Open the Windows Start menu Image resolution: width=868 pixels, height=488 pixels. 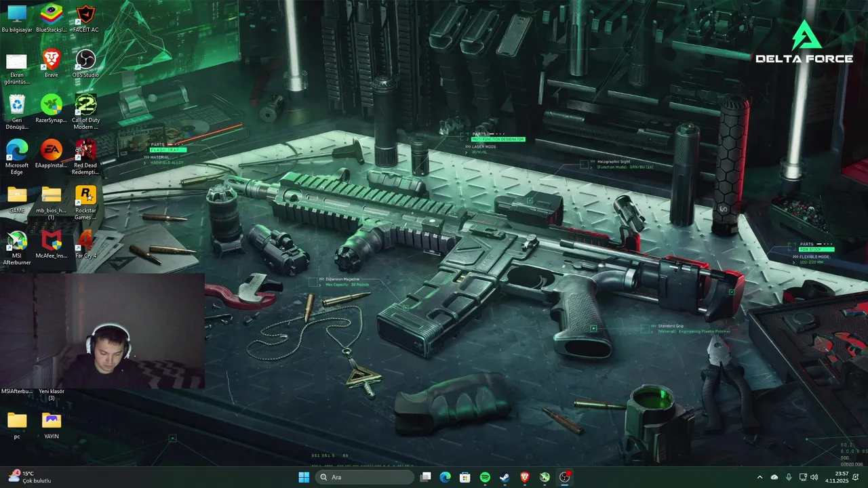pyautogui.click(x=304, y=477)
